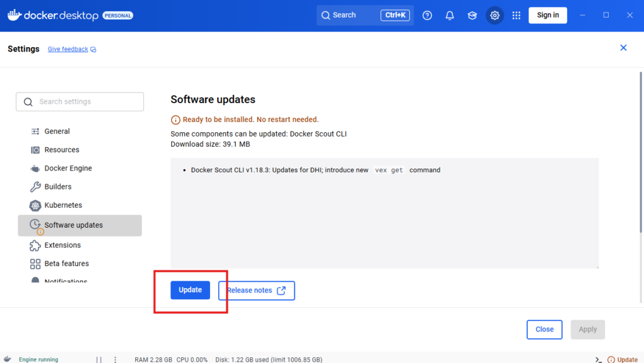This screenshot has height=363, width=644.
Task: Click the 'Some components can be updated' line
Action: (x=258, y=134)
